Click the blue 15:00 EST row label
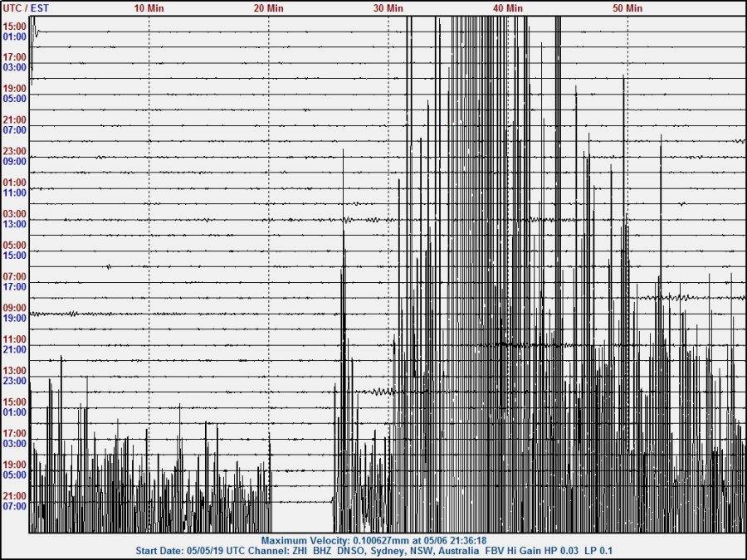 (14, 256)
